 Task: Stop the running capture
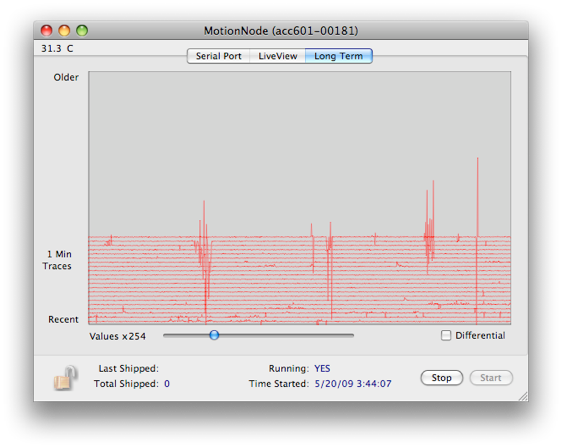(442, 378)
